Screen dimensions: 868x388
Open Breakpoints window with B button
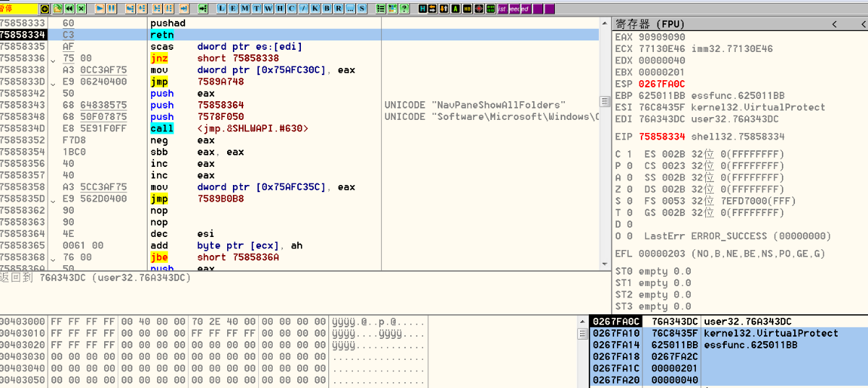coord(327,8)
